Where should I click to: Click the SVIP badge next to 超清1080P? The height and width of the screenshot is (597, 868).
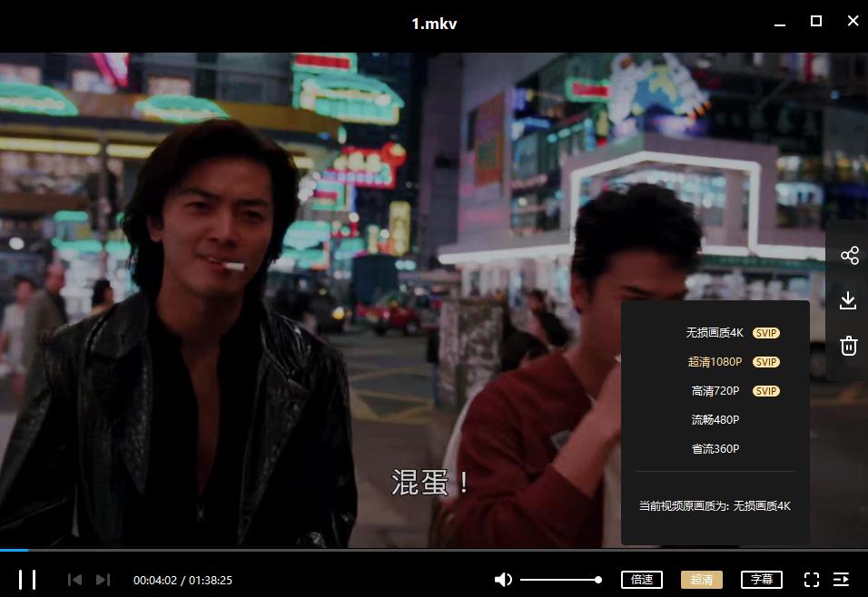point(766,362)
